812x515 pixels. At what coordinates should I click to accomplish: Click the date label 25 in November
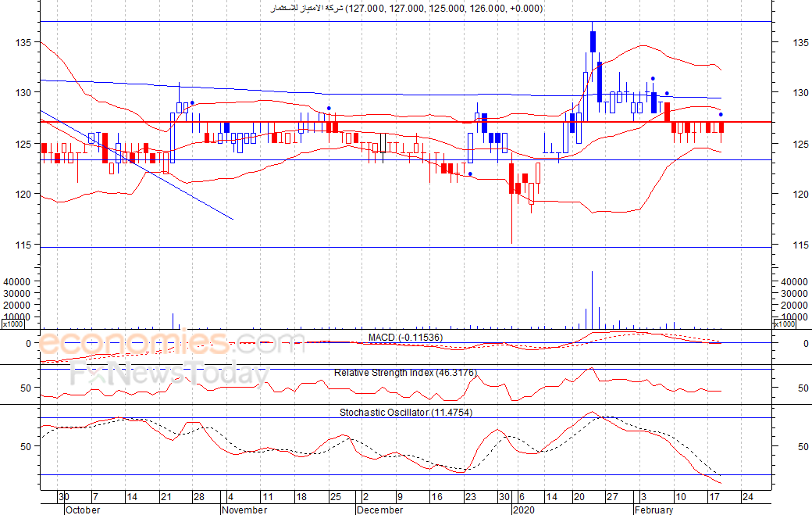tap(336, 497)
